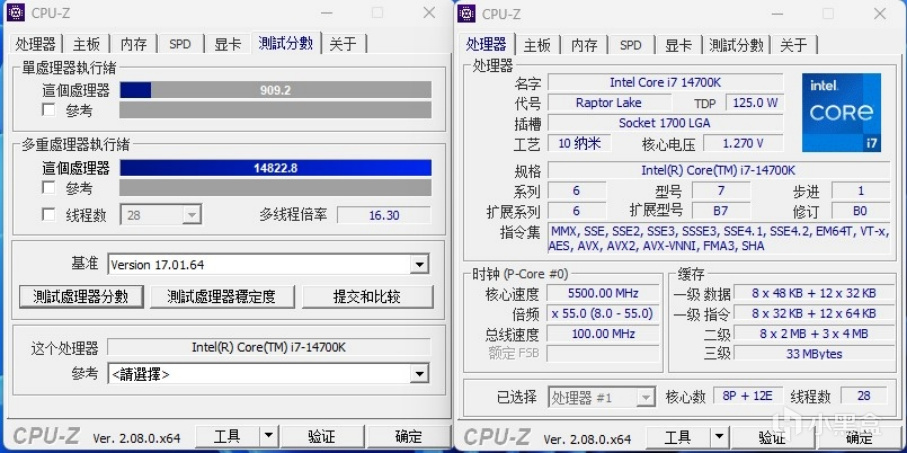Click the 线程数 value 28 in right window
The height and width of the screenshot is (453, 908).
pos(863,396)
